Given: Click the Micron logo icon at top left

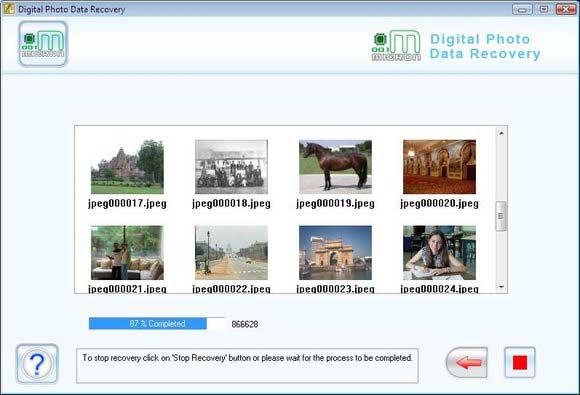Looking at the screenshot, I should tap(43, 44).
